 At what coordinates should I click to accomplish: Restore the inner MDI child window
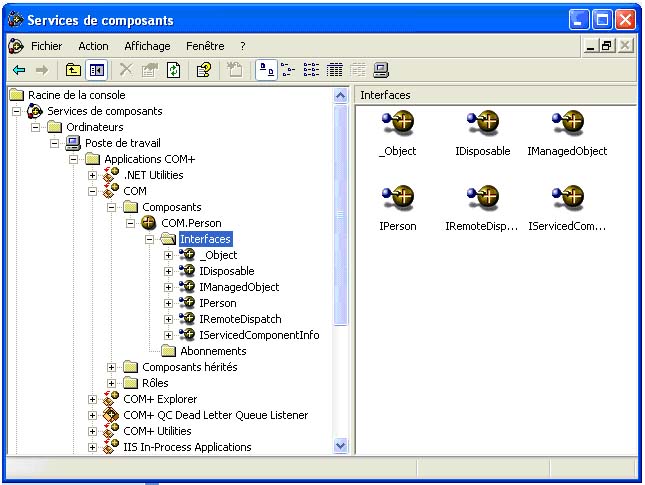[607, 46]
